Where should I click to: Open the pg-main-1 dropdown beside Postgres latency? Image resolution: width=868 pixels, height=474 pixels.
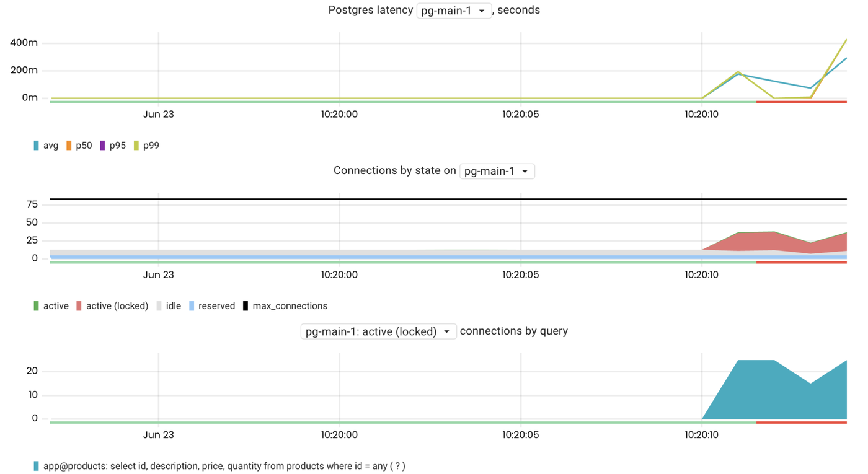pyautogui.click(x=454, y=11)
